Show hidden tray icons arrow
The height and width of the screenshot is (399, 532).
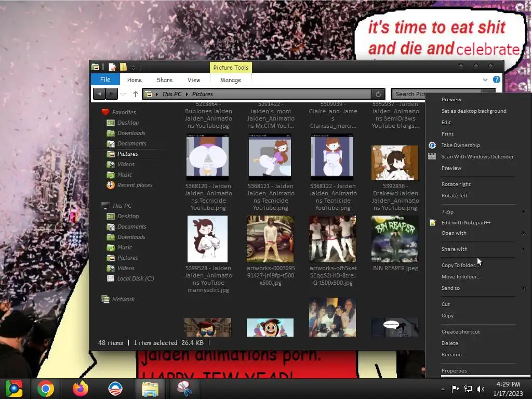point(443,389)
